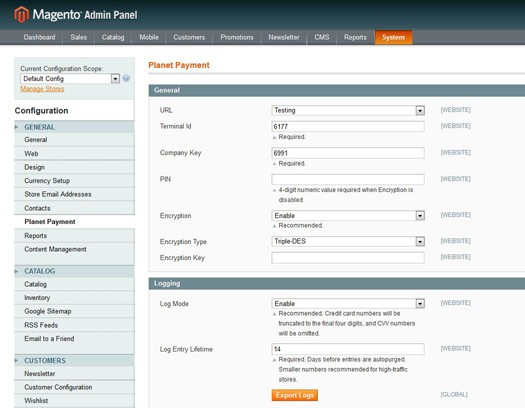This screenshot has width=525, height=408.
Task: Open Wishlist configuration tab
Action: click(74, 401)
